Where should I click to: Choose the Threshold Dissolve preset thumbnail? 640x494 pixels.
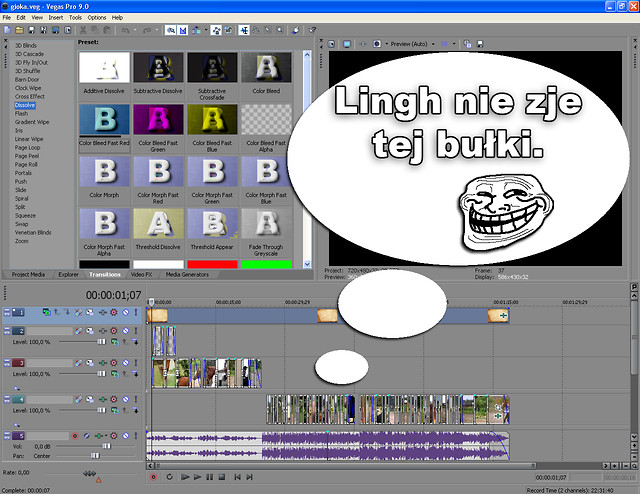click(158, 224)
